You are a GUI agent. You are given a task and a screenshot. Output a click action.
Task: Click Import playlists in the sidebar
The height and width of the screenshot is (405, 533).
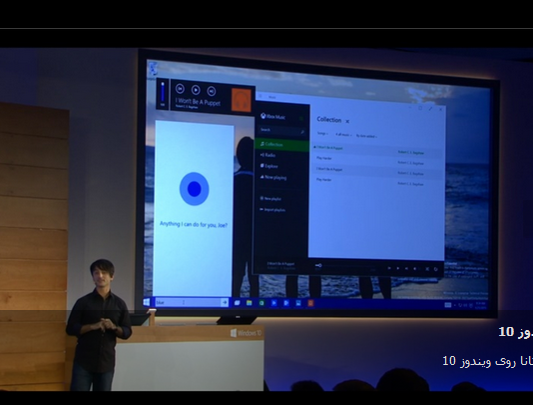pyautogui.click(x=273, y=210)
